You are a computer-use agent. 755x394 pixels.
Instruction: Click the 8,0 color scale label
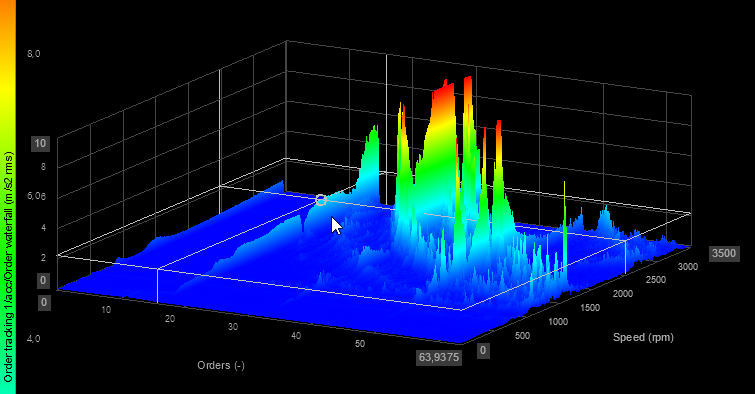pos(34,54)
